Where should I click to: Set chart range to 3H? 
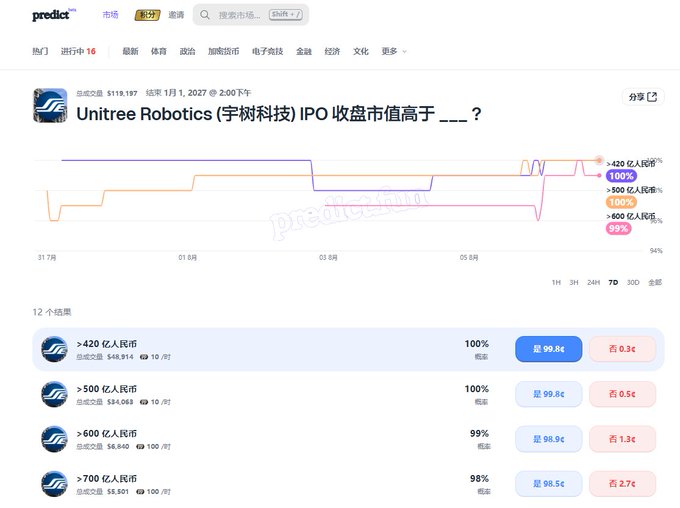click(574, 282)
